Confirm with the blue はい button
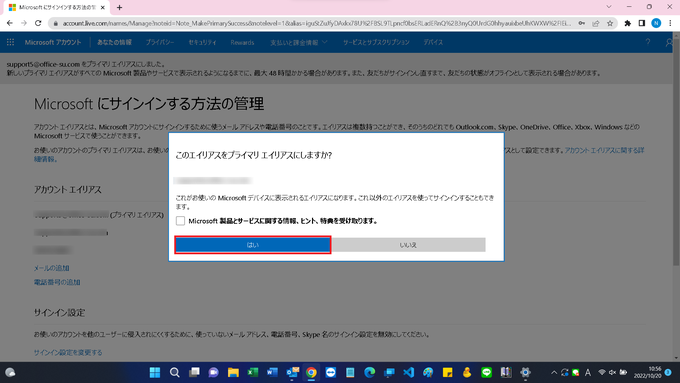680x383 pixels. pyautogui.click(x=253, y=245)
